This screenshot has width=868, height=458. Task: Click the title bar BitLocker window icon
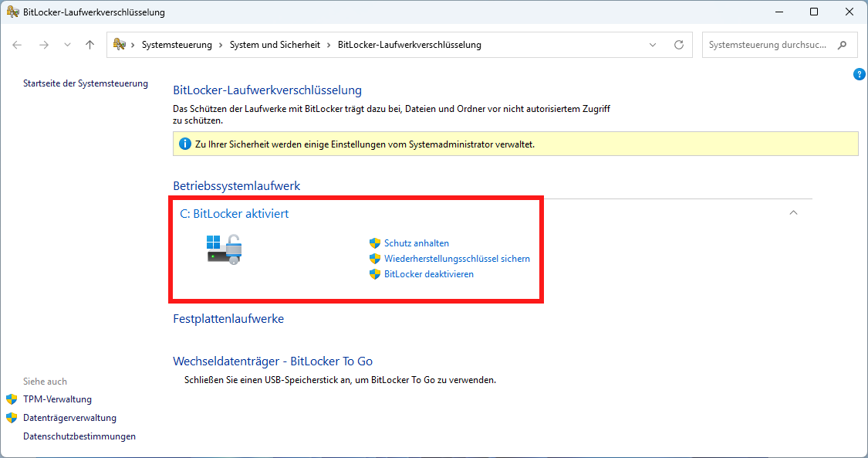(13, 12)
